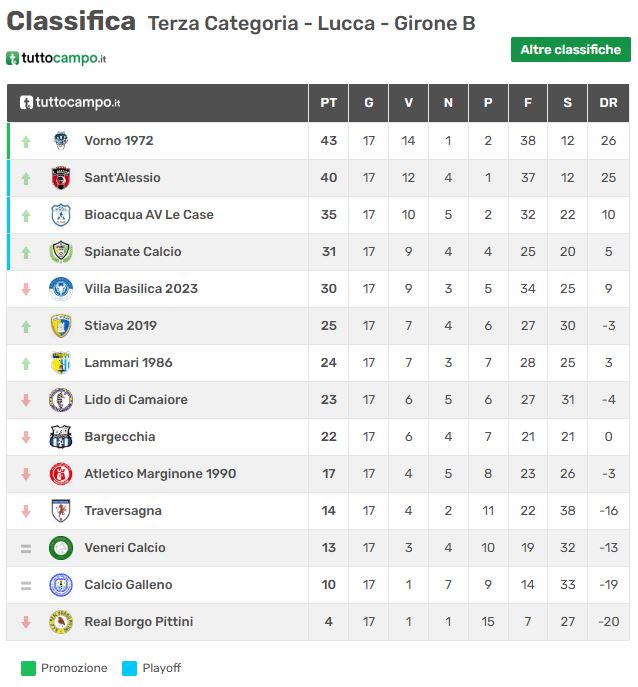Screen dimensions: 638x687
Task: Click the Spianate Calcio team crest
Action: point(61,252)
